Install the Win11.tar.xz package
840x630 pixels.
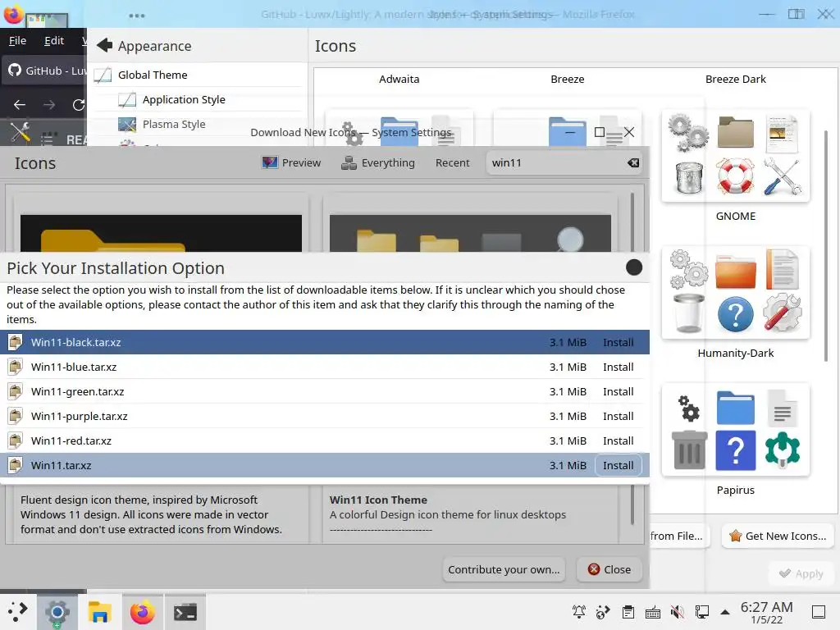tap(618, 466)
